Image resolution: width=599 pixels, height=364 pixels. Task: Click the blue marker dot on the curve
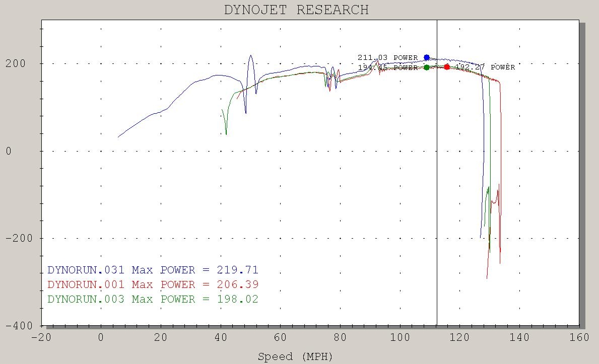coord(427,58)
